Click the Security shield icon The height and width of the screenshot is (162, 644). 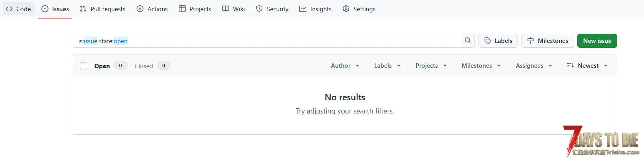[260, 9]
